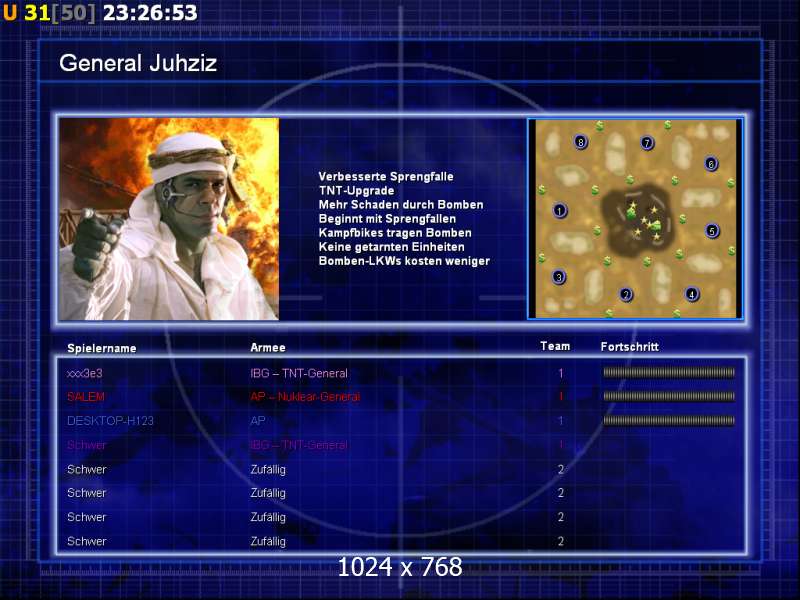Image resolution: width=800 pixels, height=600 pixels.
Task: Click the "General Juhziz" title
Action: (x=138, y=63)
